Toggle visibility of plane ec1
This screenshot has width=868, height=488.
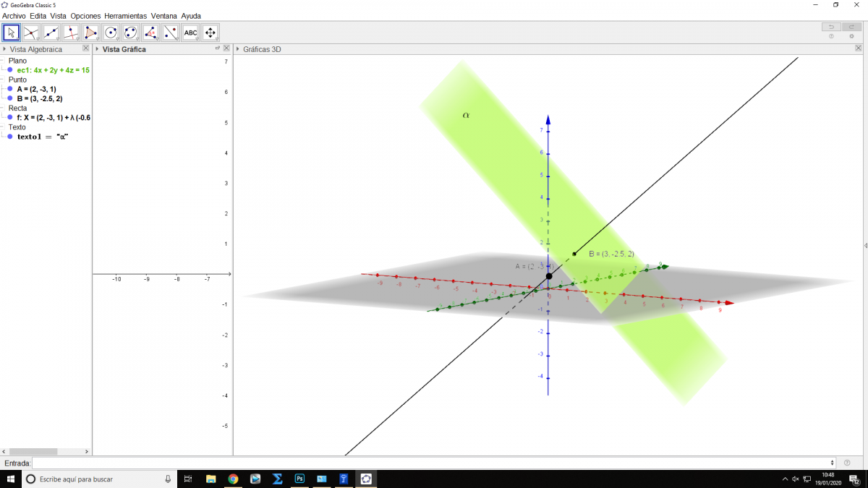[10, 70]
